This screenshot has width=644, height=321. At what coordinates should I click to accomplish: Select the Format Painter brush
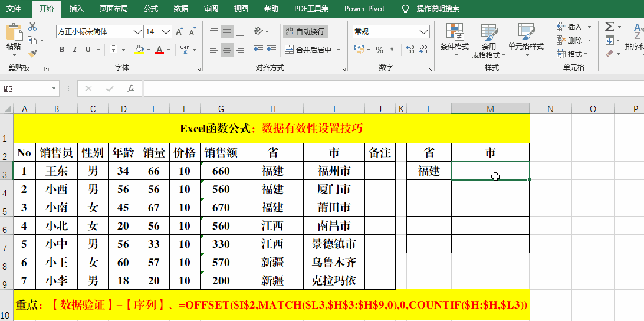pyautogui.click(x=32, y=54)
